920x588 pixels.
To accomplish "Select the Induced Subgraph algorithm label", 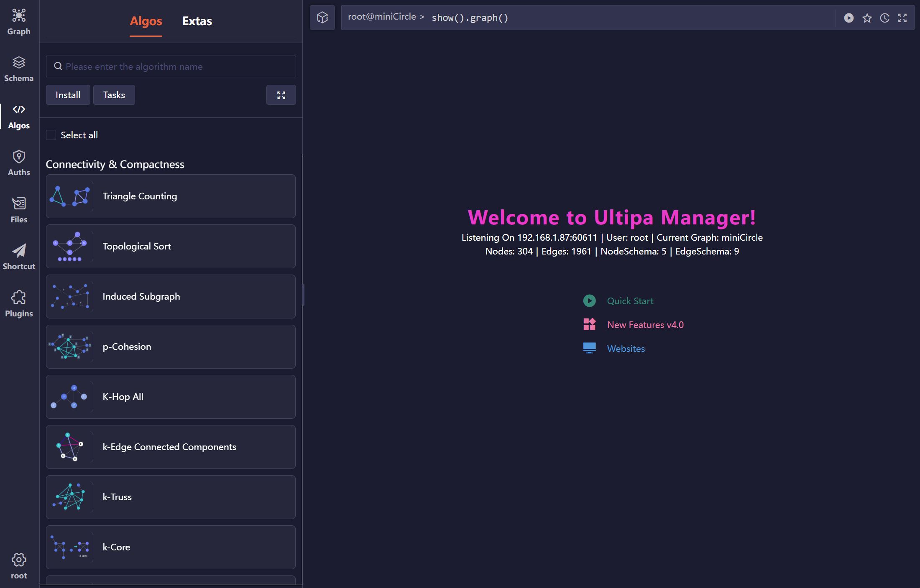I will tap(141, 296).
